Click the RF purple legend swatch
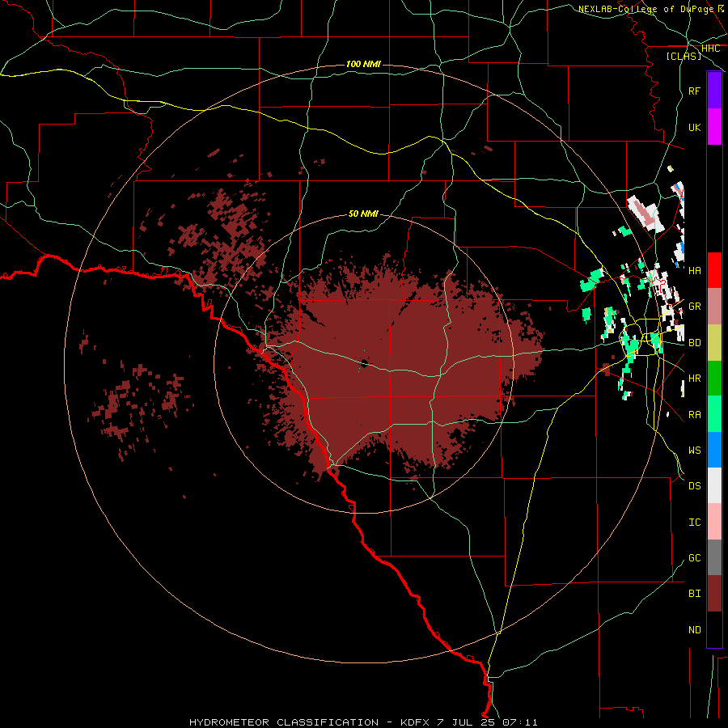This screenshot has height=728, width=728. click(714, 91)
